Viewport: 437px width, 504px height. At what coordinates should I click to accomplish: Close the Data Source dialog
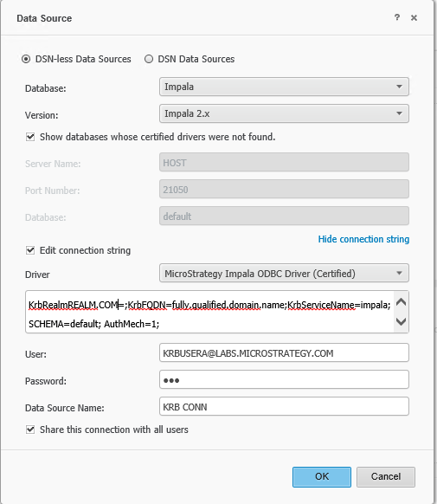(x=414, y=17)
